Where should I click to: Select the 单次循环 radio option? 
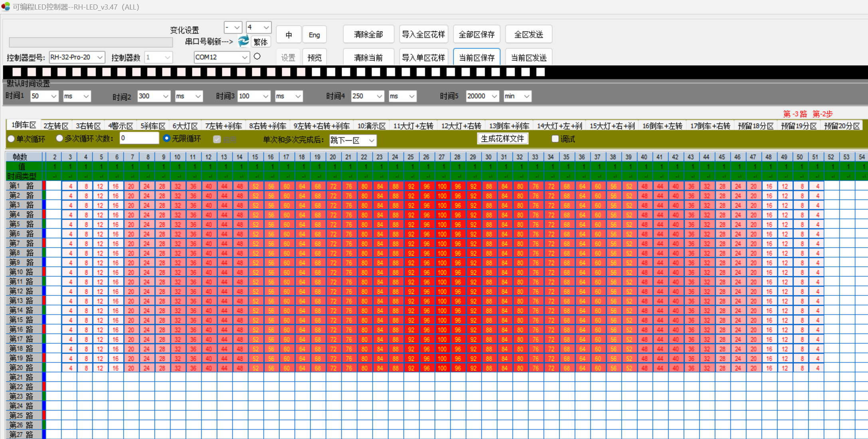[x=12, y=139]
